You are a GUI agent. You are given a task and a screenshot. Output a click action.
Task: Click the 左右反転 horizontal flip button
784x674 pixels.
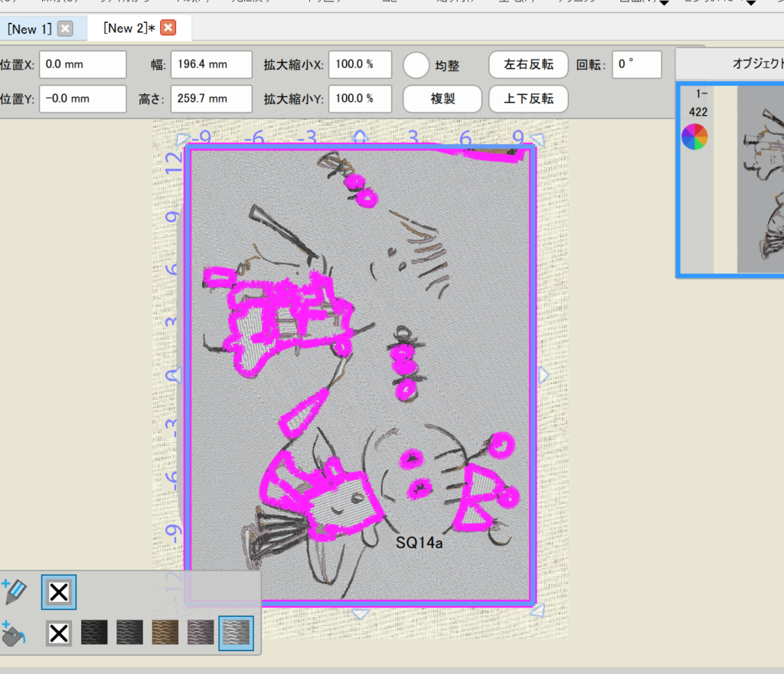click(x=528, y=65)
